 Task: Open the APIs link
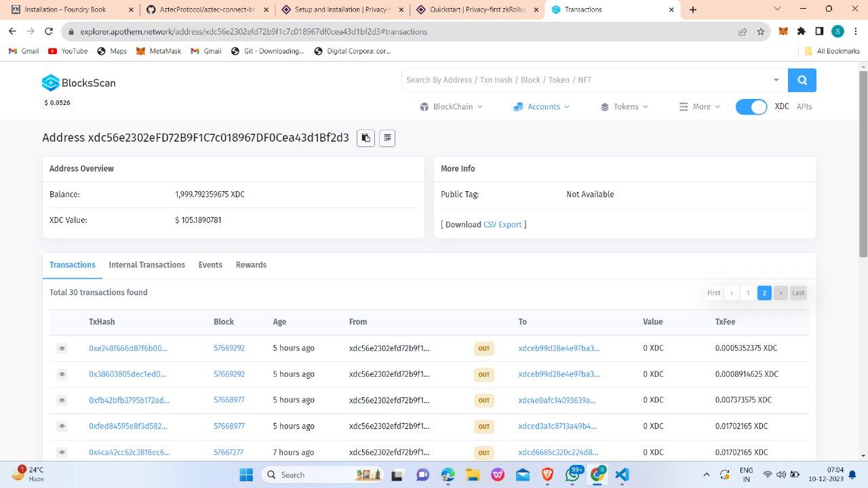(x=804, y=106)
